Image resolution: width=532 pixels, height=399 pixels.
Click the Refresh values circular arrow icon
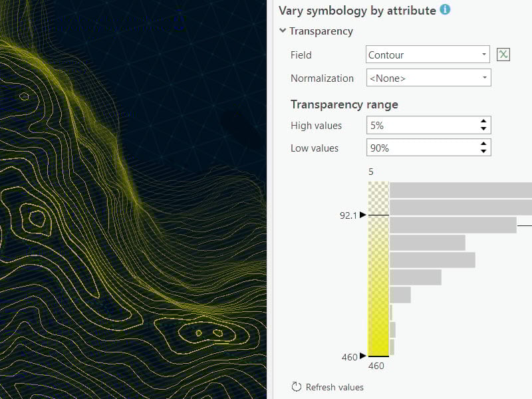click(x=297, y=387)
